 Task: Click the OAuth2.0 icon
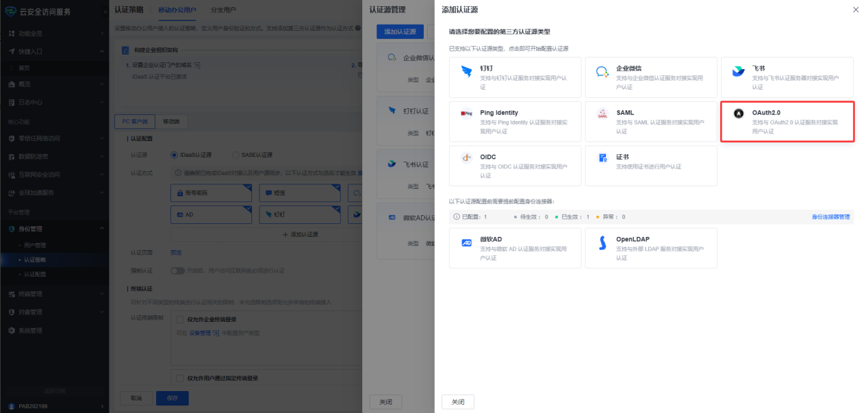[738, 114]
